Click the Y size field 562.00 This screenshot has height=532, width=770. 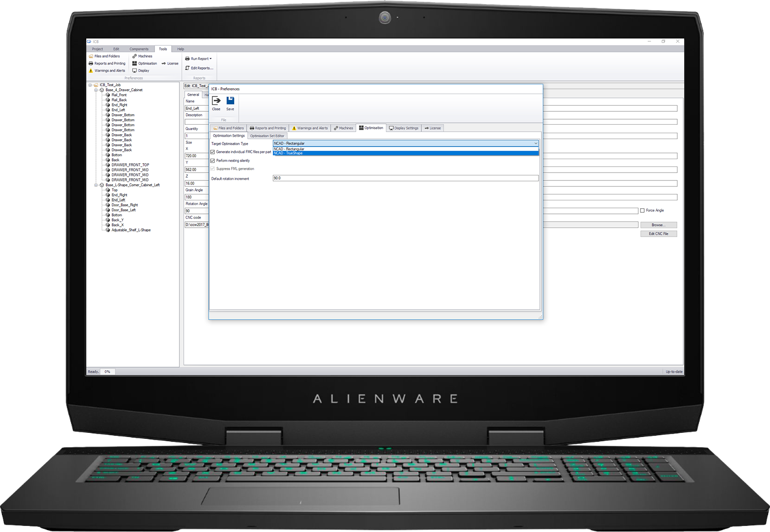click(x=197, y=170)
